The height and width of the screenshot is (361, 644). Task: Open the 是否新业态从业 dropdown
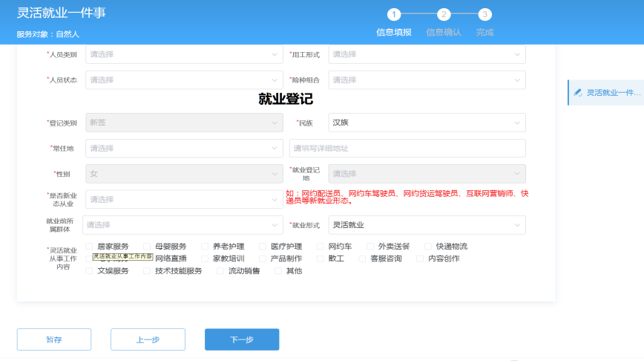tap(183, 200)
